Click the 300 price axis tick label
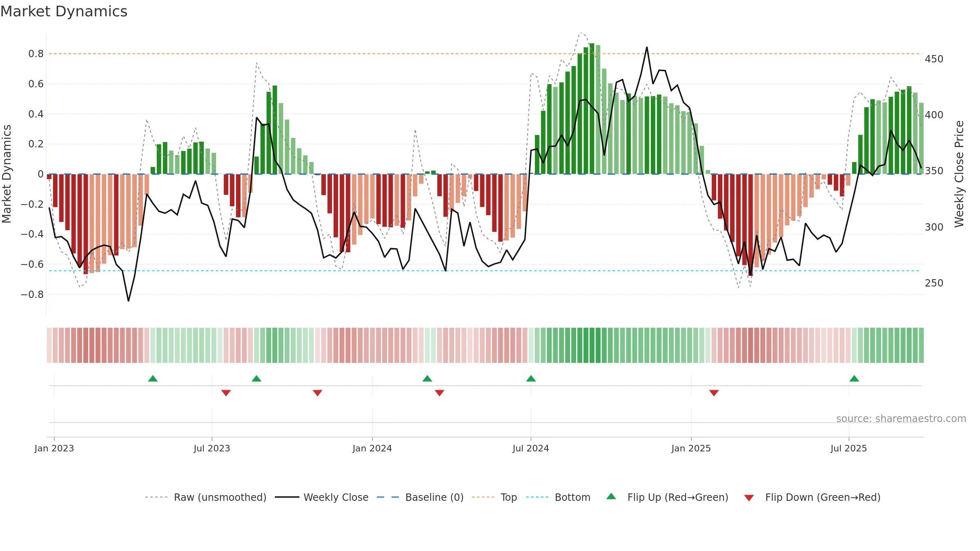980x551 pixels. [934, 227]
